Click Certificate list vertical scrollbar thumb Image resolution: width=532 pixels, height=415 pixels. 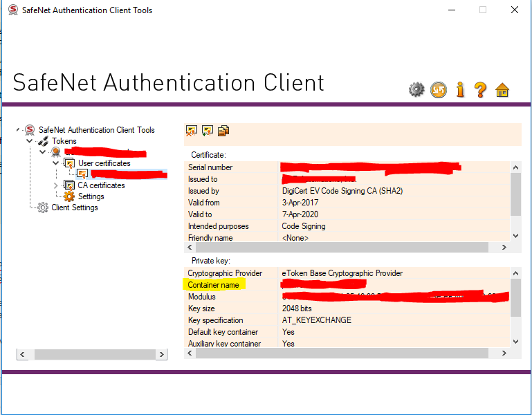click(515, 194)
